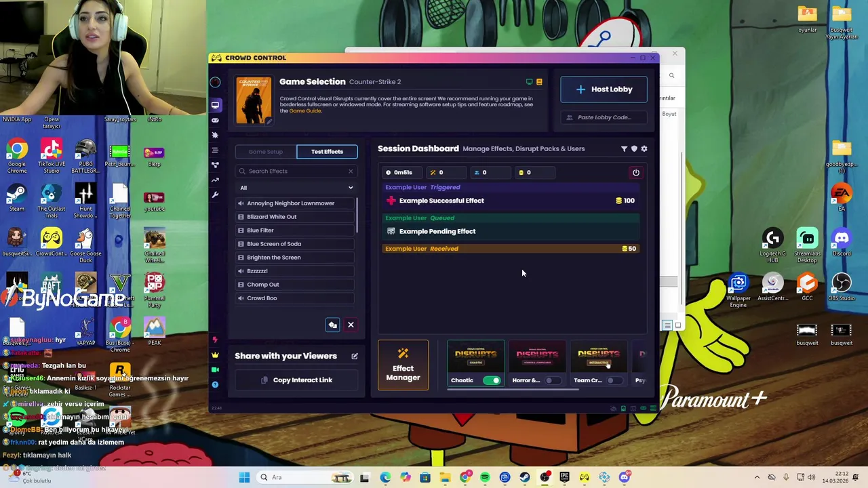868x488 pixels.
Task: Open Epic Games Launcher from taskbar
Action: (564, 477)
